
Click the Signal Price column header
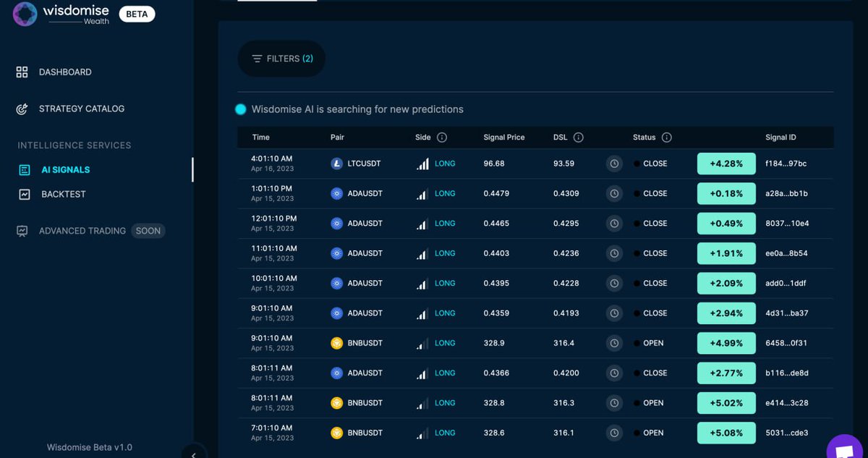point(504,137)
